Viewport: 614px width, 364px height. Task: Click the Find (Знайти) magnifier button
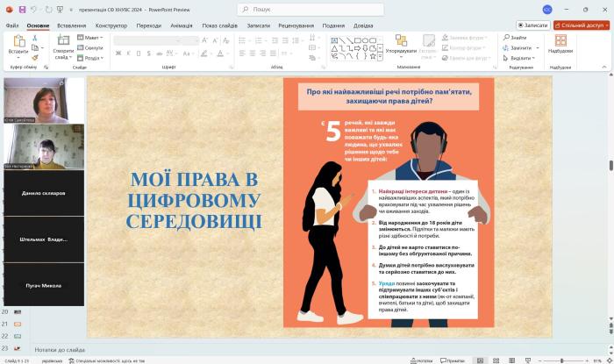pyautogui.click(x=515, y=38)
